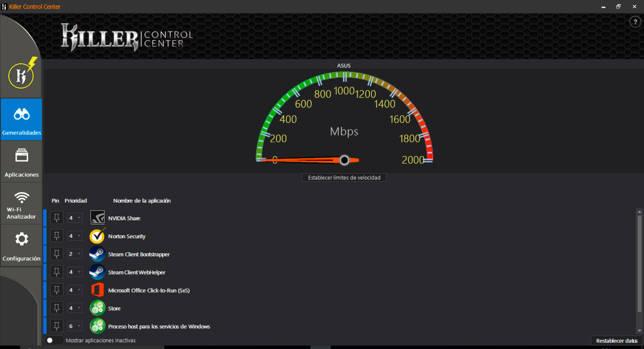Screen dimensions: 644x349
Task: Click the Store app gear icon
Action: point(97,308)
